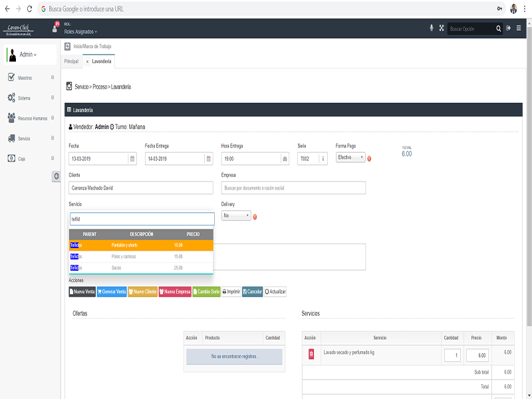Collapse the sidebar with the arrow button

[57, 176]
